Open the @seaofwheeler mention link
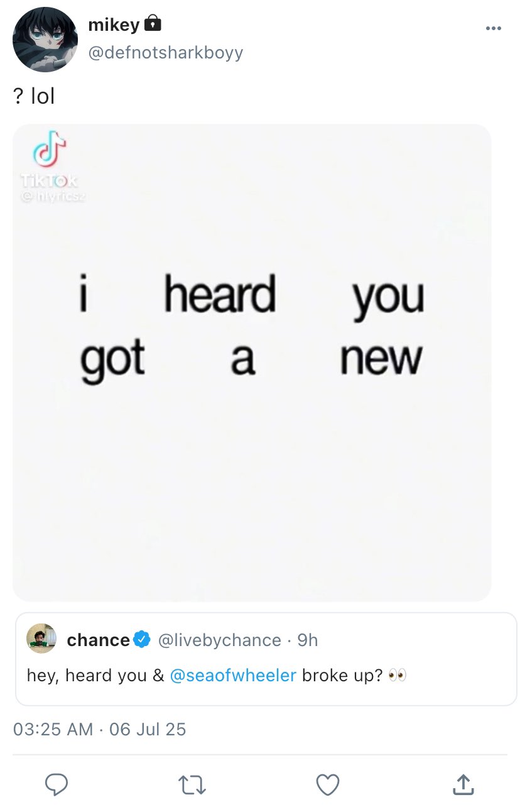 click(x=233, y=675)
